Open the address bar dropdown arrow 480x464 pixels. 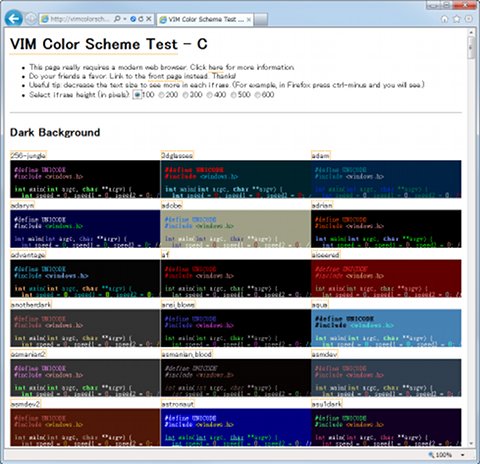(125, 19)
